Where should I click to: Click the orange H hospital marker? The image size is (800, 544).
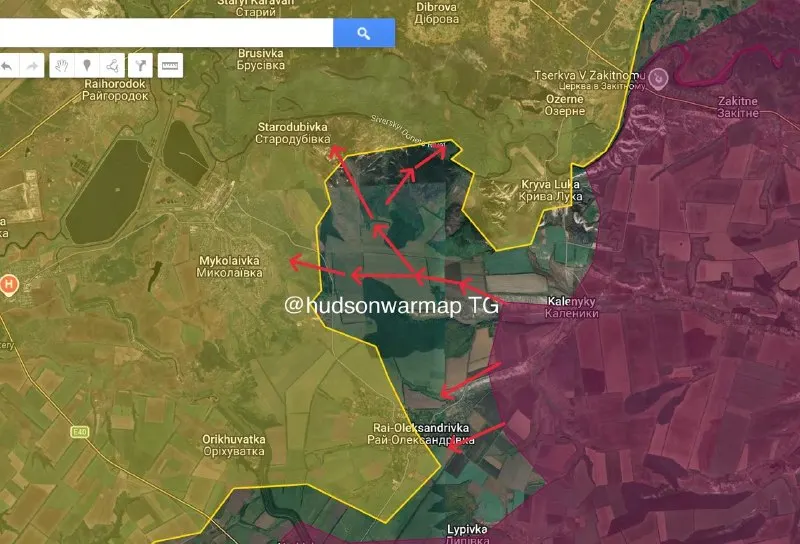[x=9, y=284]
